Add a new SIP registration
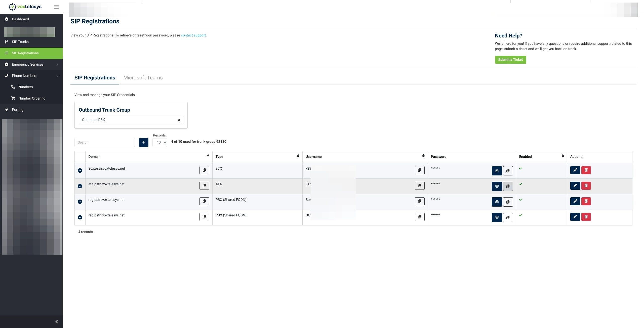Image resolution: width=644 pixels, height=328 pixels. tap(144, 143)
